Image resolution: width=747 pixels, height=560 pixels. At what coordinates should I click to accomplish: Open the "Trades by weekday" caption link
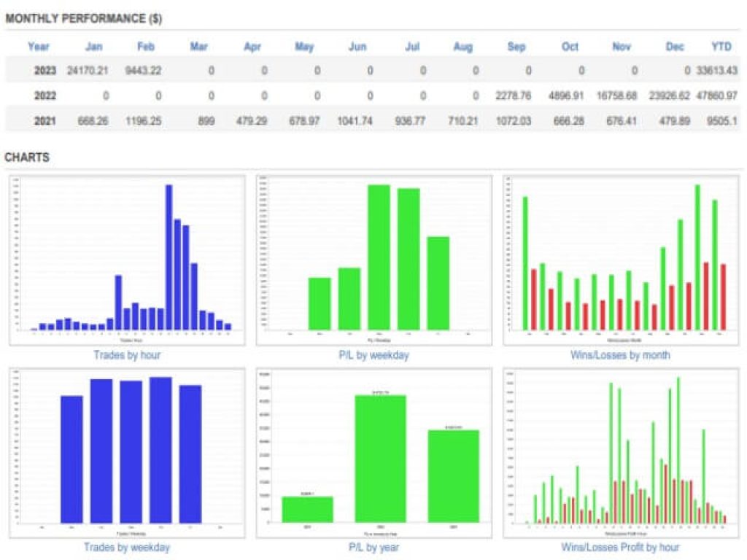click(127, 547)
